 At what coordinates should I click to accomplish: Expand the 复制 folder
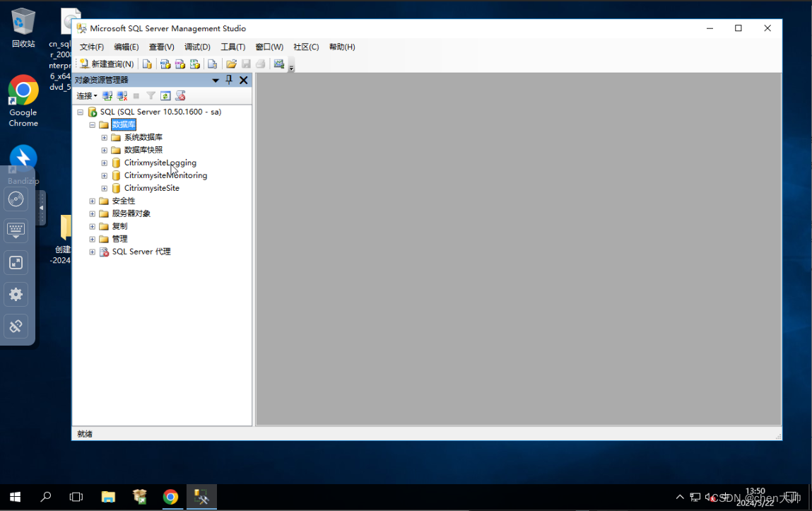[92, 226]
